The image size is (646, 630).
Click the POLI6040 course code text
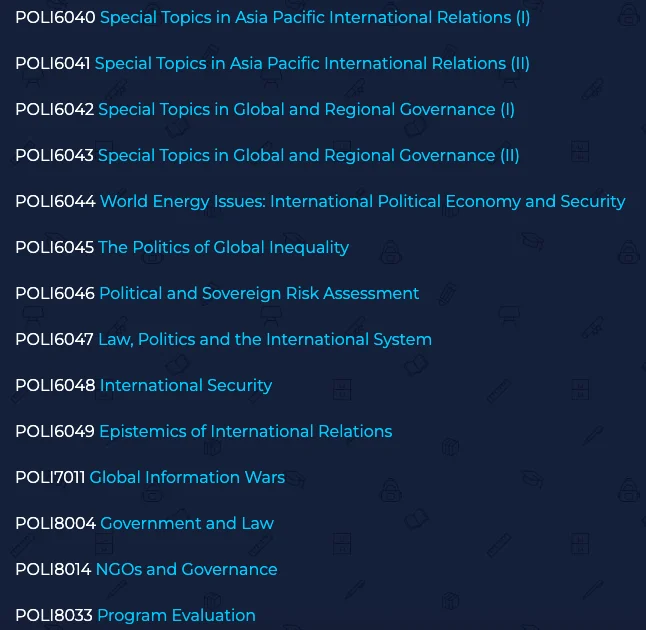(55, 18)
